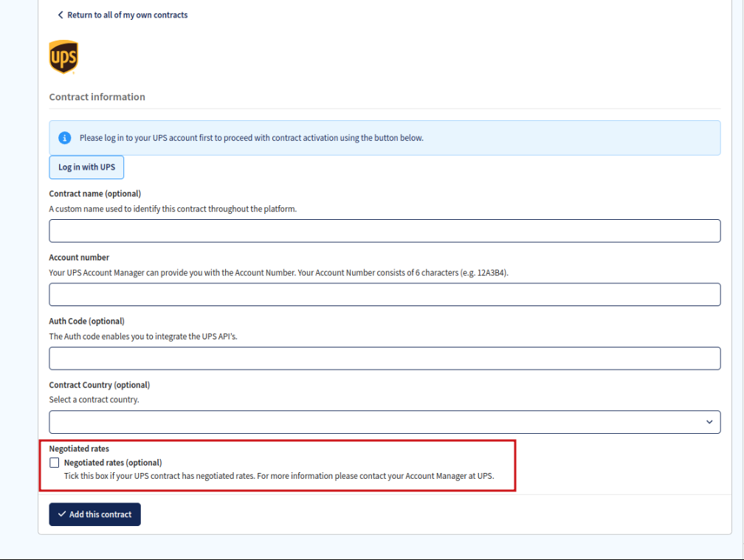Image resolution: width=744 pixels, height=560 pixels.
Task: Click the Contract name (optional) label
Action: (95, 193)
